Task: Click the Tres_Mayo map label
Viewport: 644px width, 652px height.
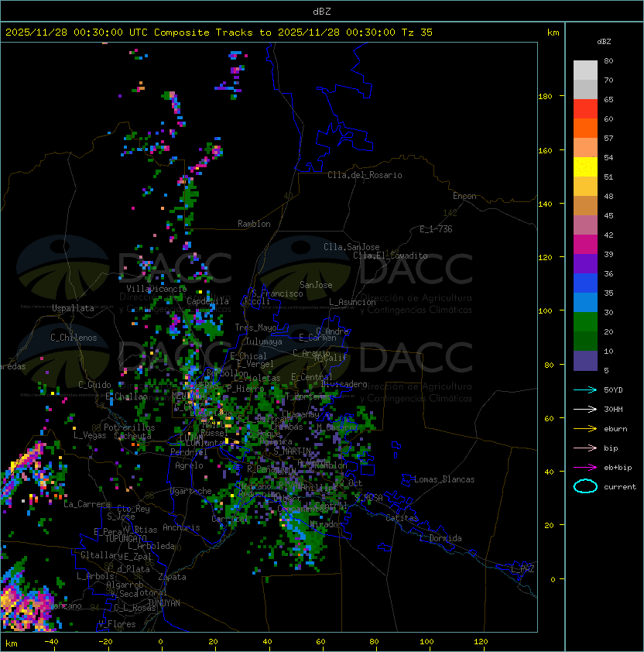Action: (x=255, y=328)
